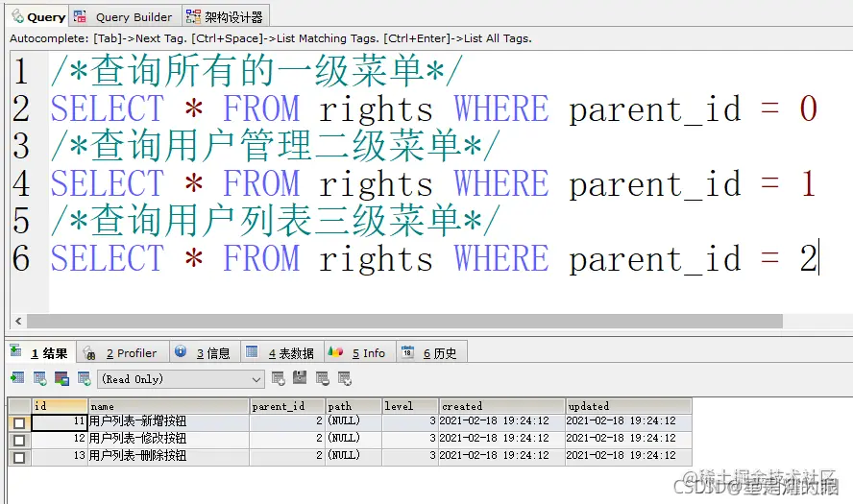Click the id cell with value 13
This screenshot has height=504, width=853.
coord(60,457)
